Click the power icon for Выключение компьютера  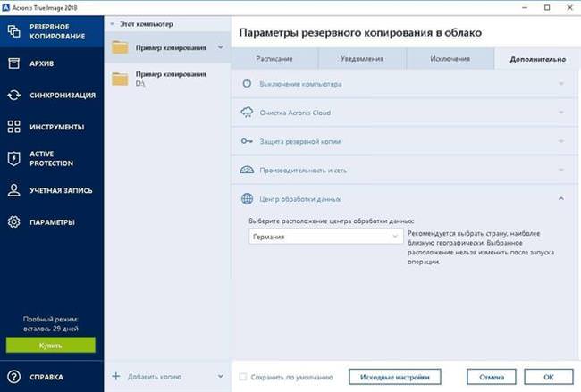click(x=247, y=84)
